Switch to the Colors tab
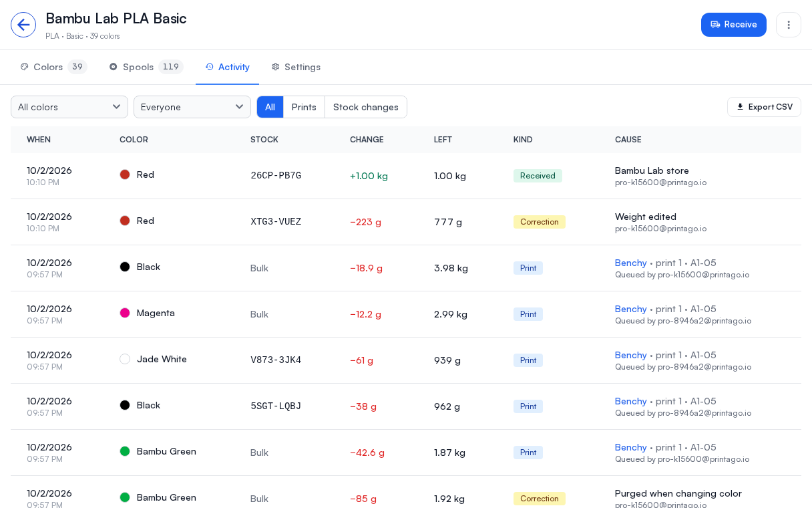Screen dimensions: 812x508 coord(53,67)
